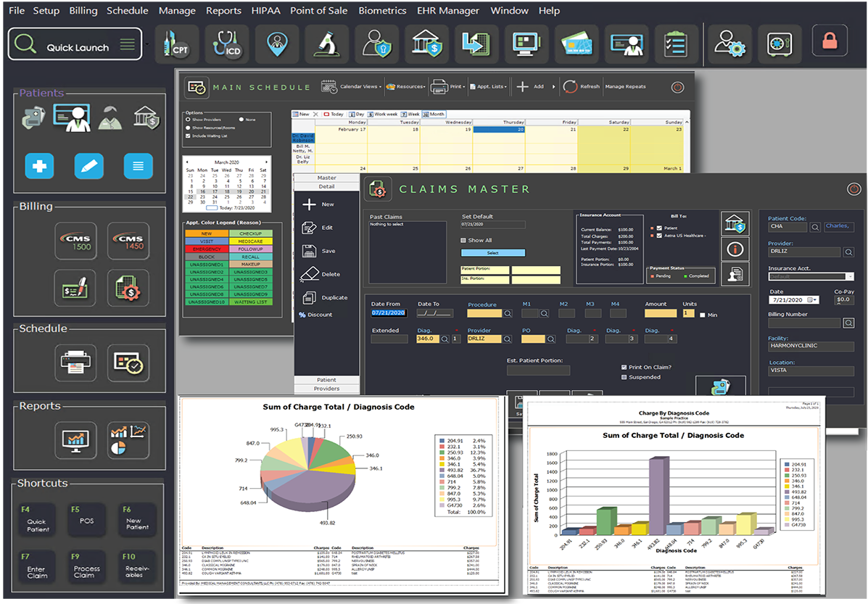Screen dimensions: 868x604
Task: Click the red padlock lock icon
Action: (830, 41)
